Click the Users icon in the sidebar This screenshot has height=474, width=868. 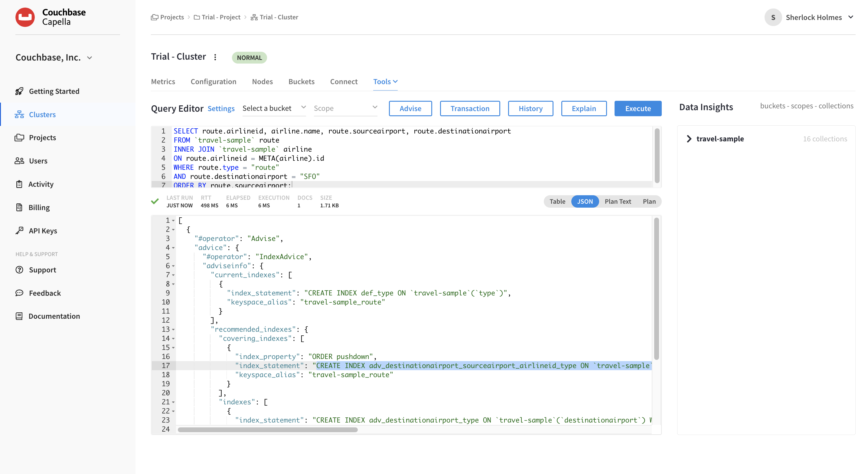pos(19,161)
